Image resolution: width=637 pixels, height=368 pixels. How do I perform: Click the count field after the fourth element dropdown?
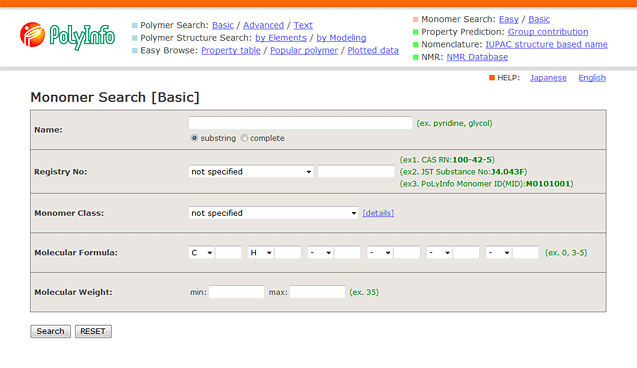407,253
